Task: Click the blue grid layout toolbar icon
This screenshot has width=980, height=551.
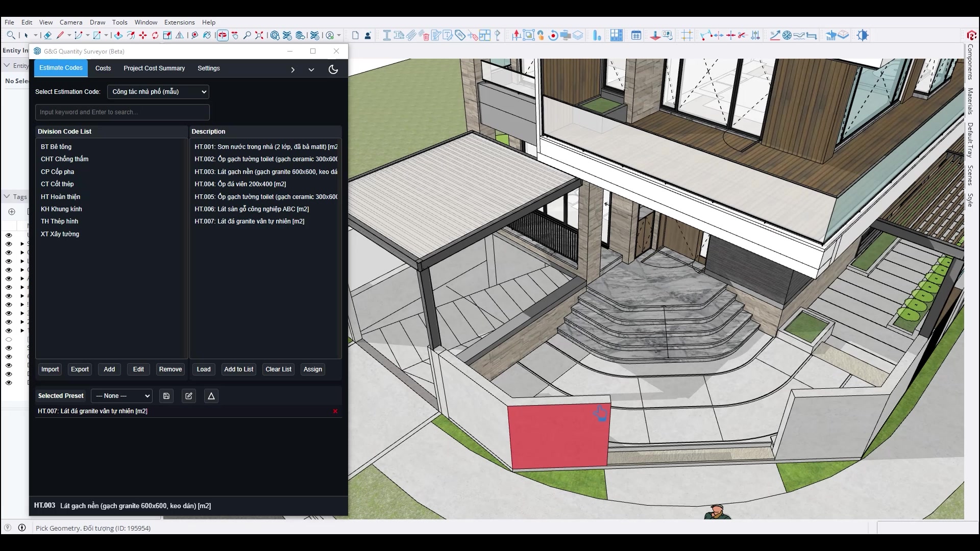Action: point(617,35)
